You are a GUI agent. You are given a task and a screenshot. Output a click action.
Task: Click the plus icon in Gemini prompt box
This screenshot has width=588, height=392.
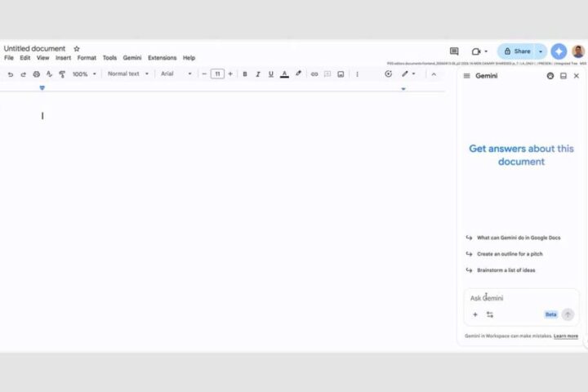[x=475, y=314]
